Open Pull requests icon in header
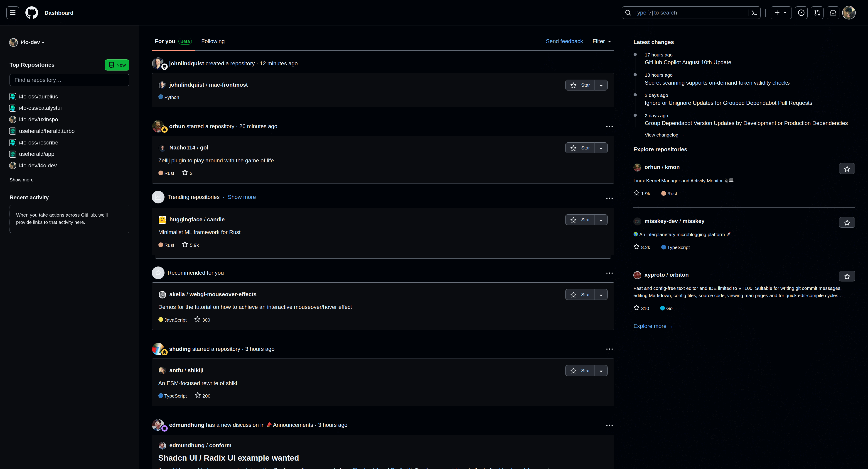The height and width of the screenshot is (469, 868). 817,13
